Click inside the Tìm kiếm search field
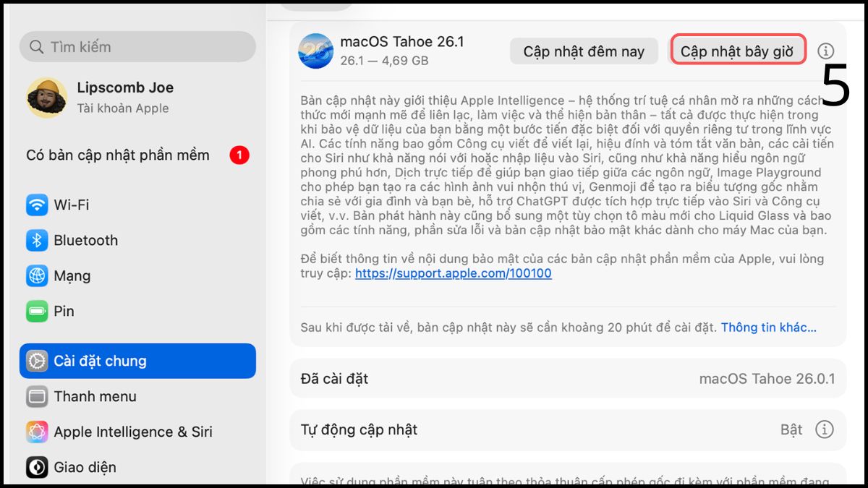The image size is (868, 488). point(137,46)
